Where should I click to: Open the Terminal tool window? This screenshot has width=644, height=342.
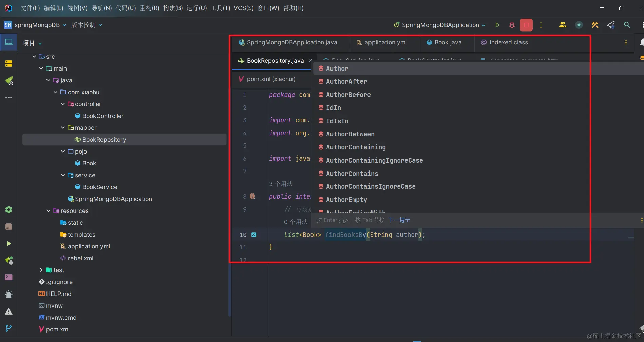[x=8, y=277]
